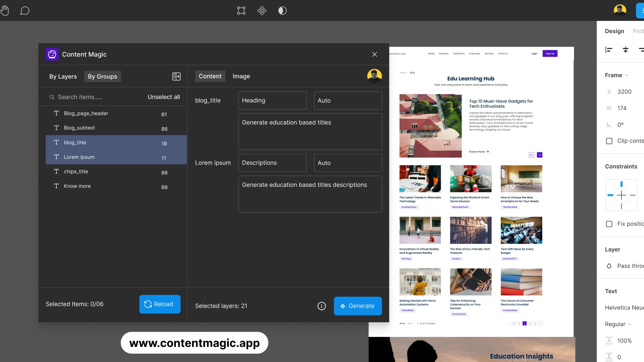This screenshot has width=644, height=362.
Task: Select the Comment tool in top toolbar
Action: tap(25, 10)
